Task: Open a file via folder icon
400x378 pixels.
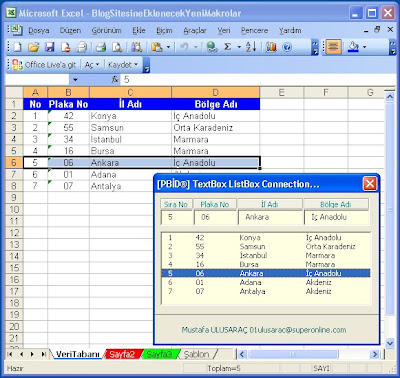Action: coord(33,47)
